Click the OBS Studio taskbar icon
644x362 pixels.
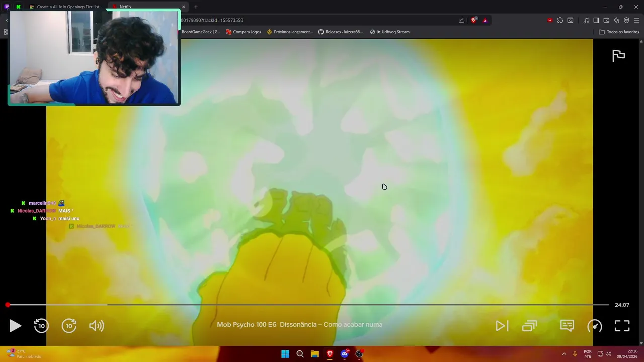pyautogui.click(x=359, y=354)
